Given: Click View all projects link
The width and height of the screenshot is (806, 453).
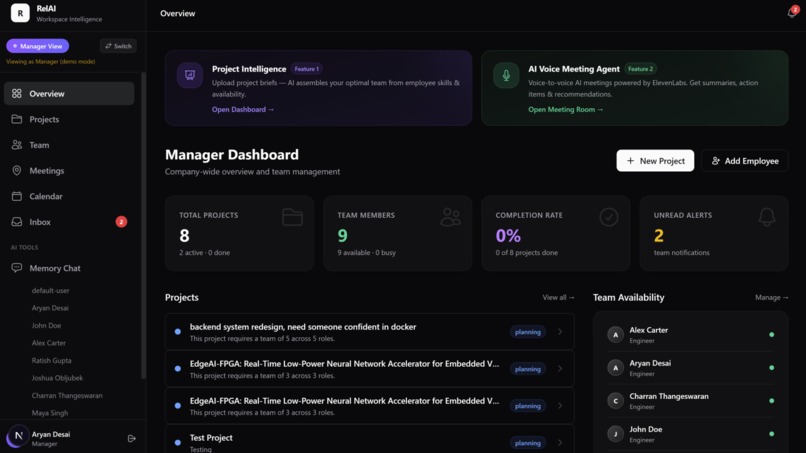Looking at the screenshot, I should 558,297.
